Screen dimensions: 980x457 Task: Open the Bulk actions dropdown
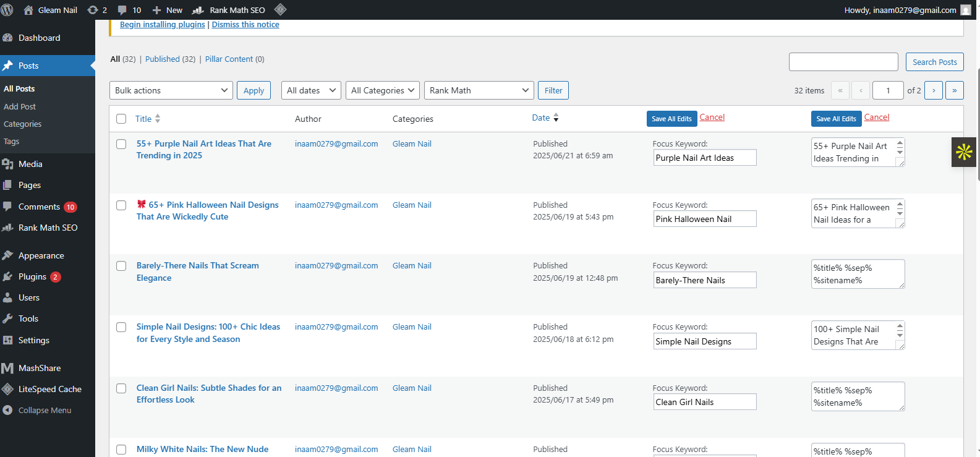point(171,90)
